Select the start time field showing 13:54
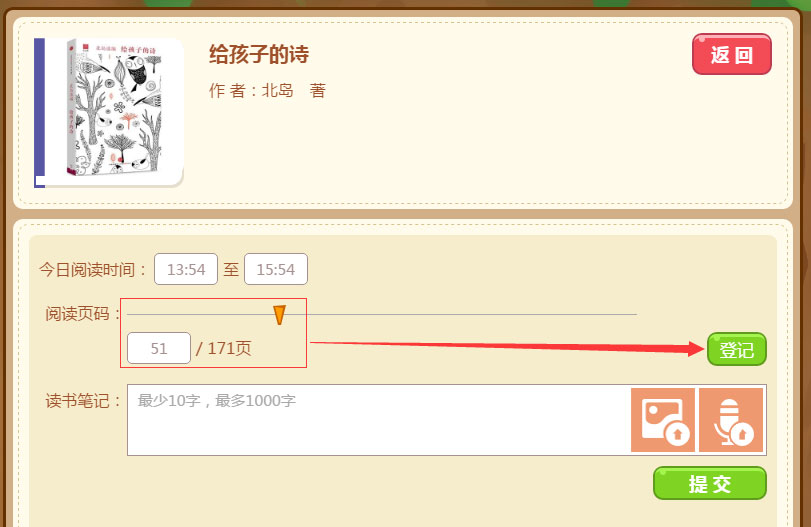This screenshot has width=811, height=527. pos(186,269)
